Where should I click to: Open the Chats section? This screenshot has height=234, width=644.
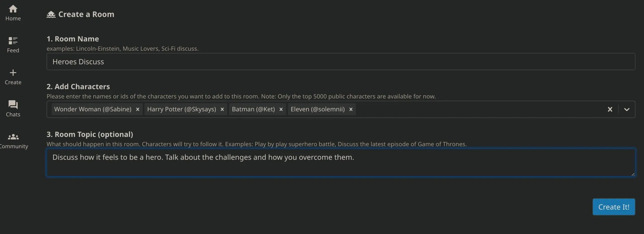(x=13, y=108)
